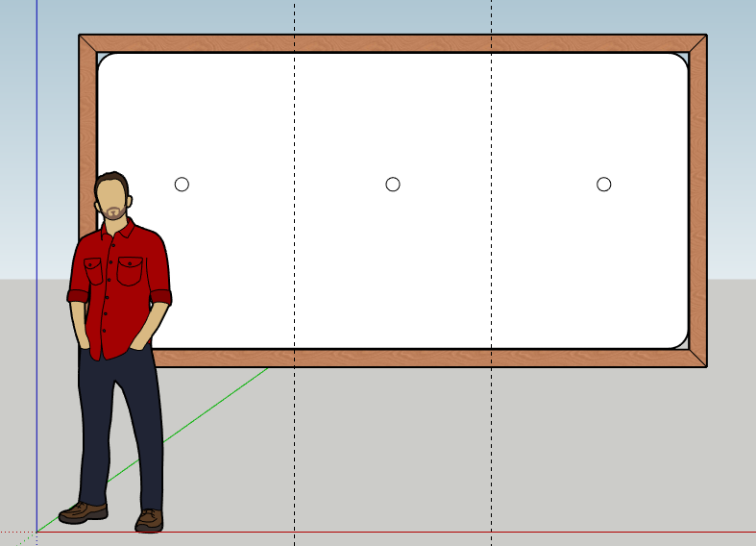Click the green axis line on the ground
The image size is (756, 546).
[217, 404]
